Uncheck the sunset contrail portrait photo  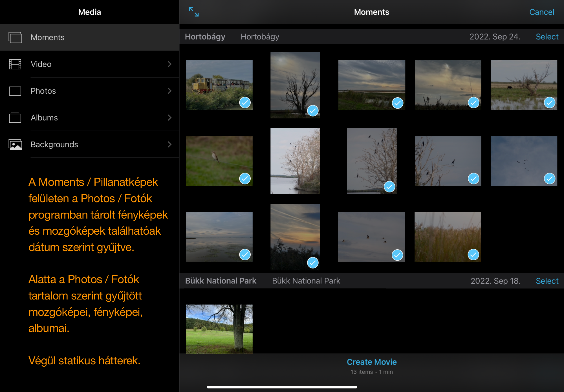coord(313,263)
